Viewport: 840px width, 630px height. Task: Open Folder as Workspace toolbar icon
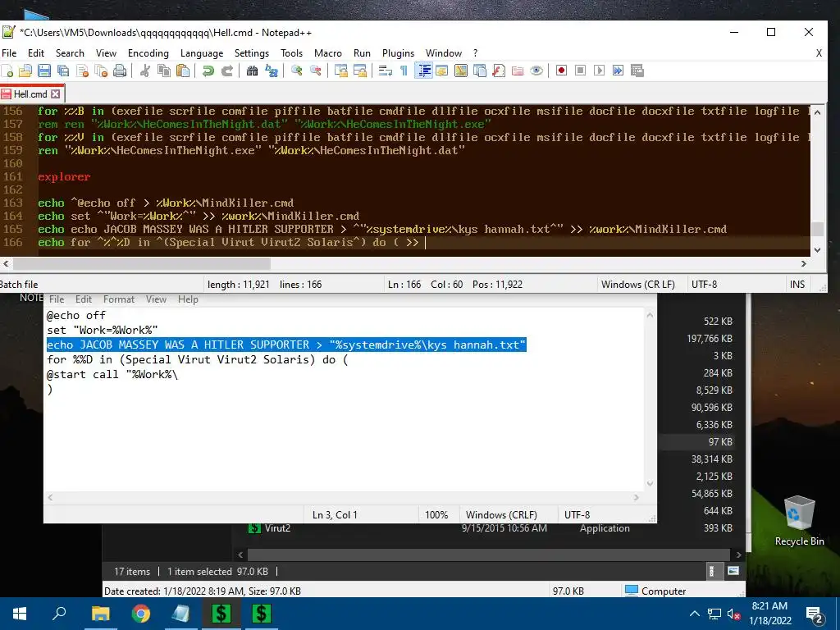point(518,71)
